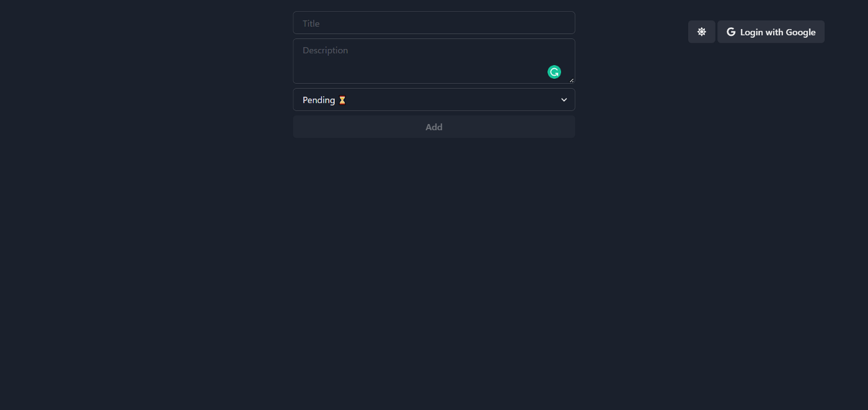
Task: Click the Title placeholder text
Action: click(x=311, y=24)
